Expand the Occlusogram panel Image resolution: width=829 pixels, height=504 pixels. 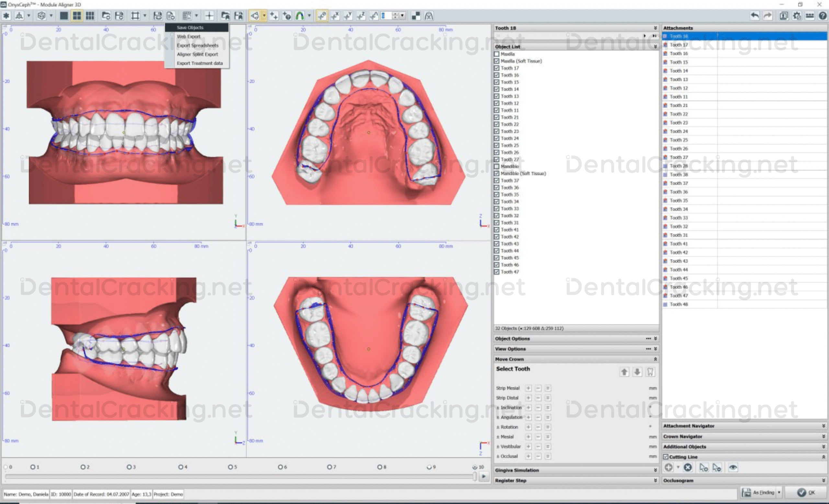click(823, 480)
